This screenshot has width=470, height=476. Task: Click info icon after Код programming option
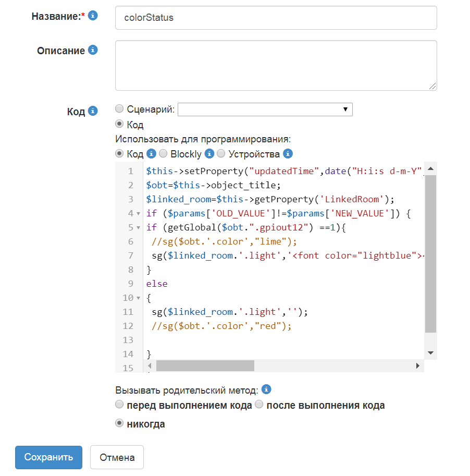pyautogui.click(x=152, y=154)
